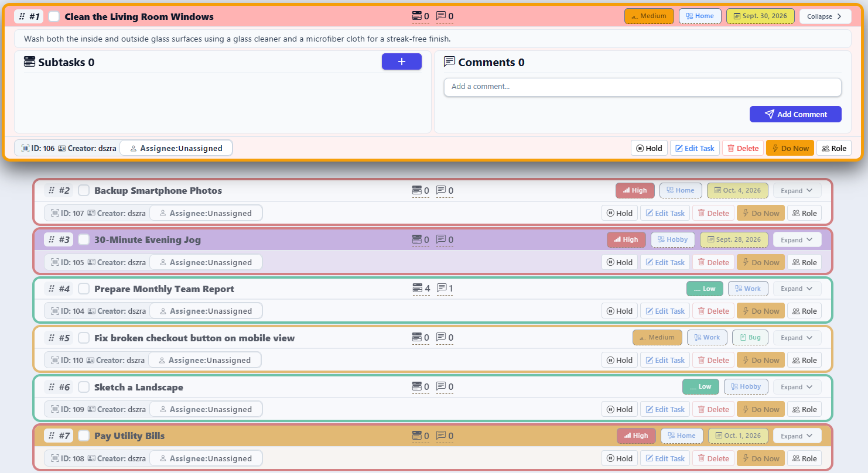Start Pay Utility Bills with Do Now
Viewport: 868px width, 473px height.
[761, 458]
